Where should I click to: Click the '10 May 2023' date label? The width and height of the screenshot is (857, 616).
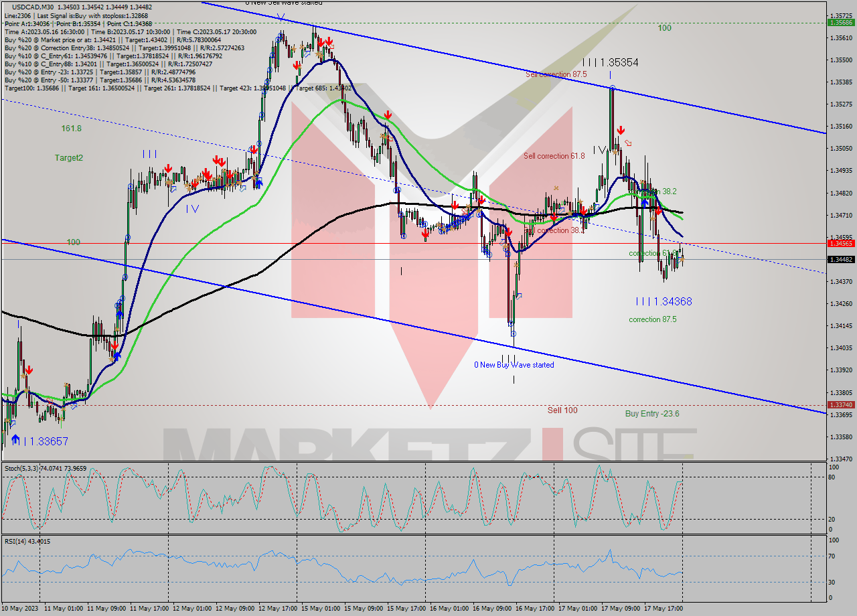(21, 609)
